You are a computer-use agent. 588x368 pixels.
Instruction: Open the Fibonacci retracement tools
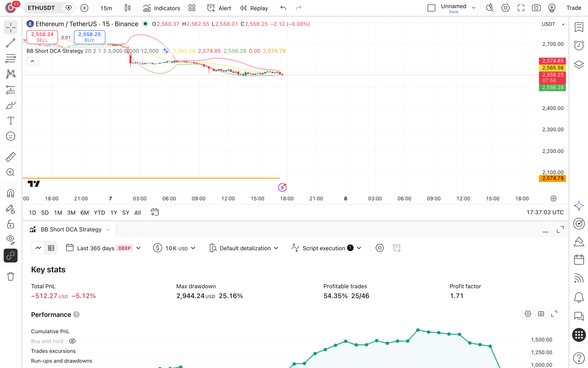tap(10, 59)
